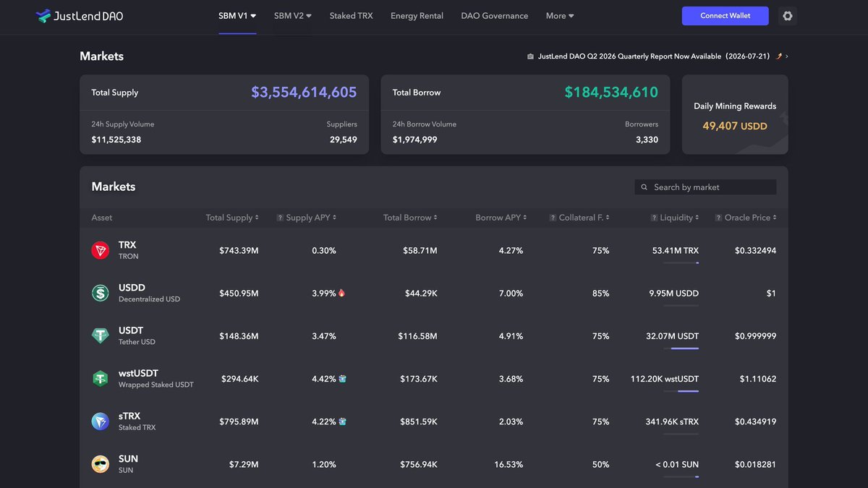This screenshot has height=488, width=868.
Task: Click the help icon before Collateral F.
Action: coord(553,218)
